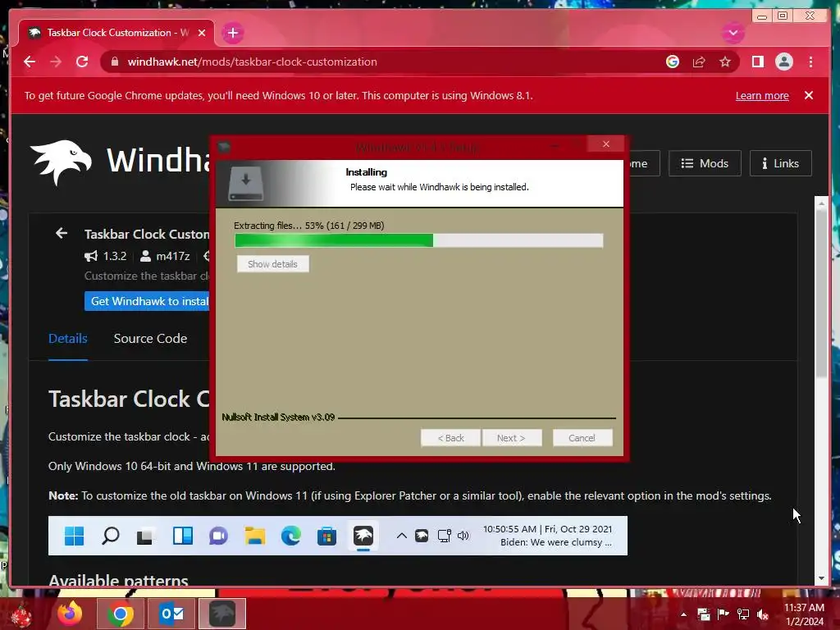Click the padlock site info icon
The height and width of the screenshot is (630, 840).
click(x=114, y=62)
